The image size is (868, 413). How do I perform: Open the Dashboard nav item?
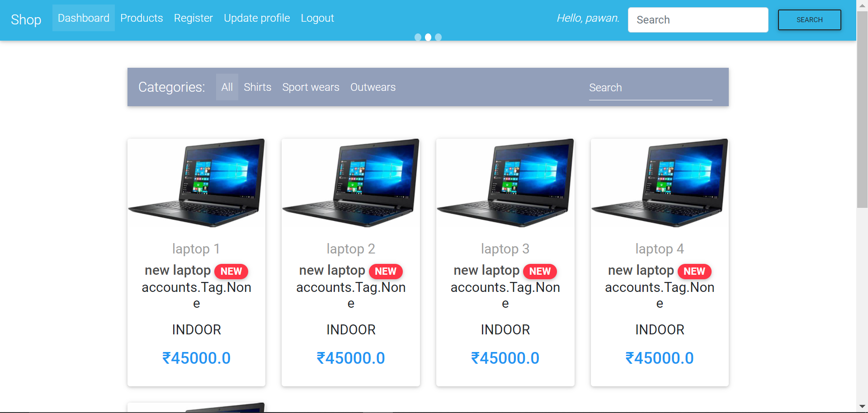click(x=84, y=18)
